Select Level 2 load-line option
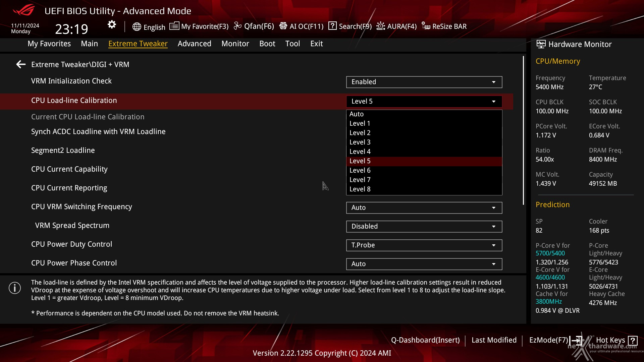 point(424,133)
